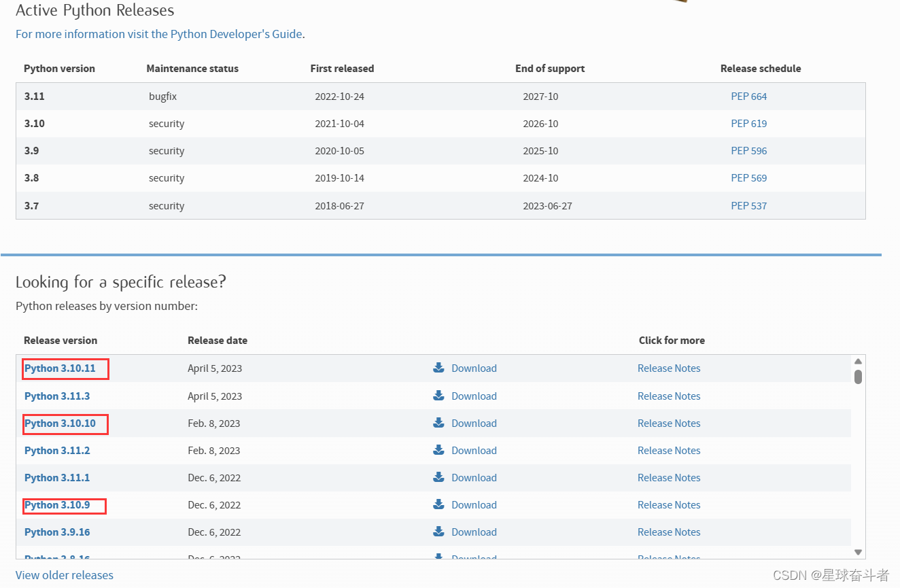View Release Notes for Python 3.10.11
Screen dimensions: 900x588
click(x=669, y=368)
